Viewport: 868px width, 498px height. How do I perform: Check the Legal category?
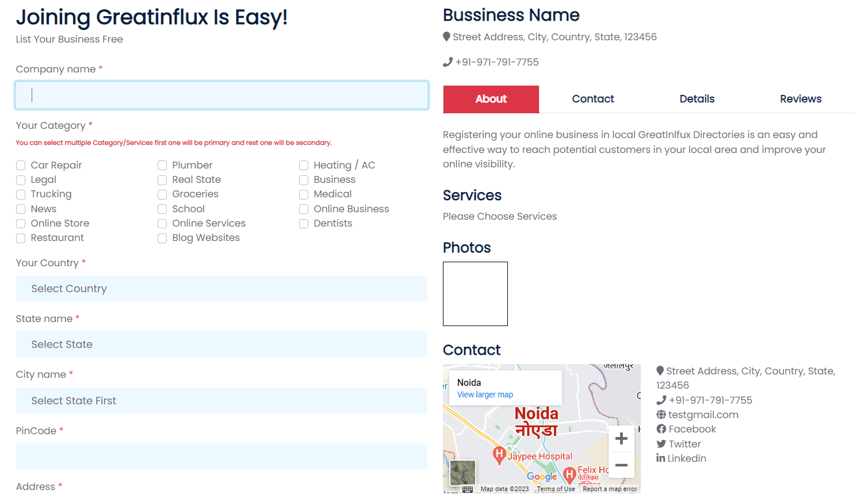(21, 180)
